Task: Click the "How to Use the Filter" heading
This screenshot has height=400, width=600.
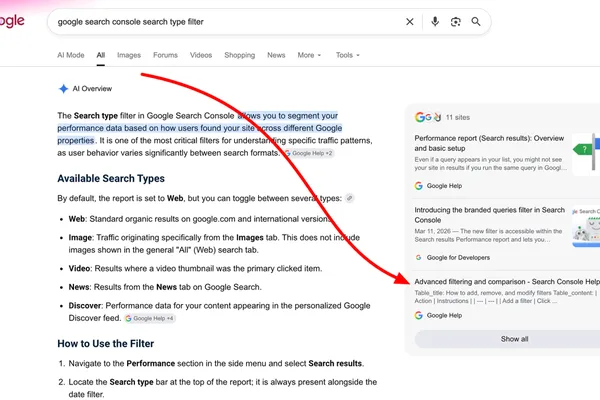Action: (x=106, y=344)
